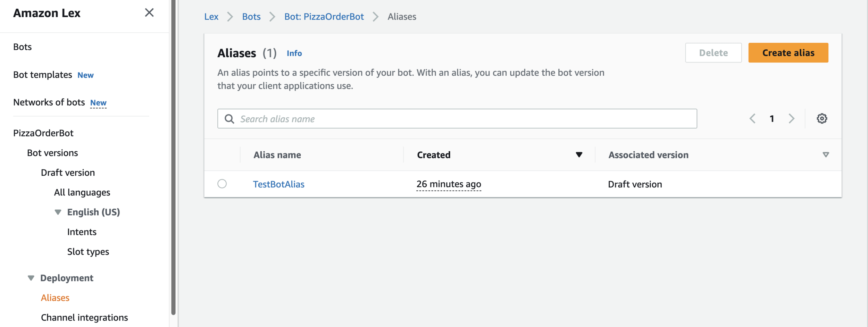Open the TestBotAlias link
Image resolution: width=868 pixels, height=327 pixels.
point(278,184)
